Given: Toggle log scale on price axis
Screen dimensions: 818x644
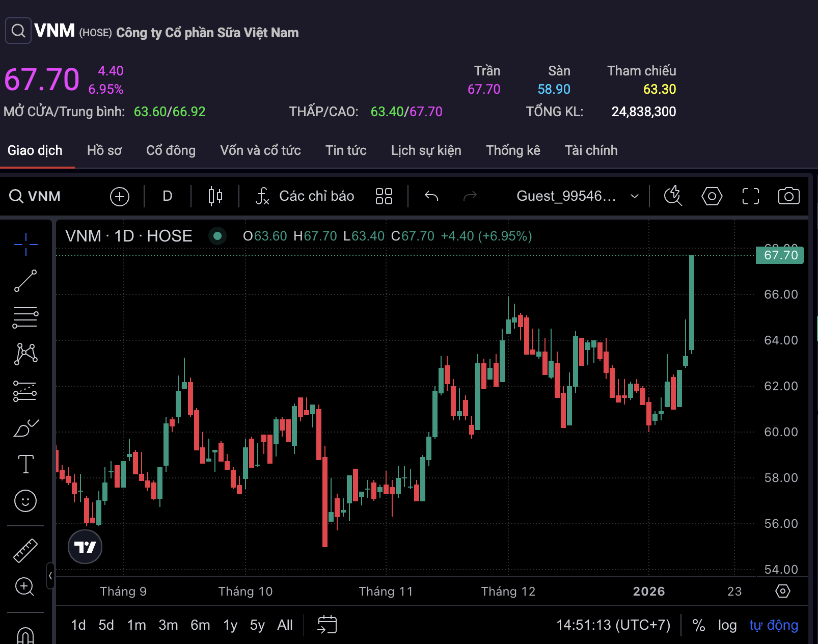Looking at the screenshot, I should [727, 625].
